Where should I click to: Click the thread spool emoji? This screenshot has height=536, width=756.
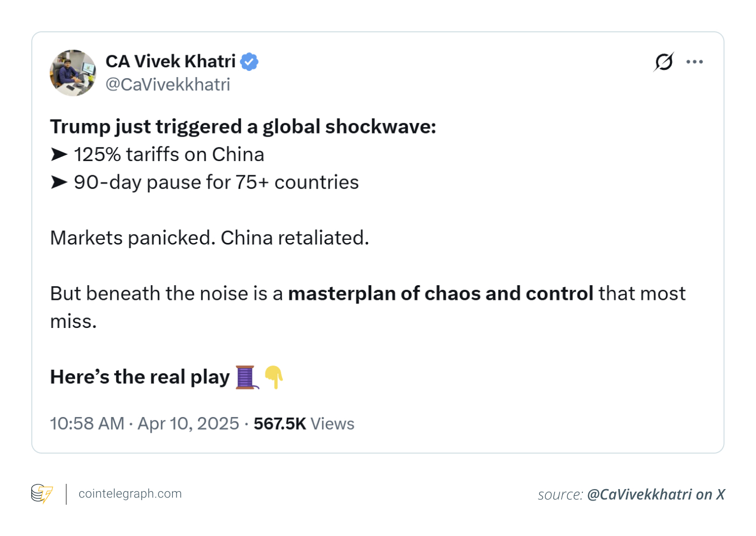[x=246, y=377]
